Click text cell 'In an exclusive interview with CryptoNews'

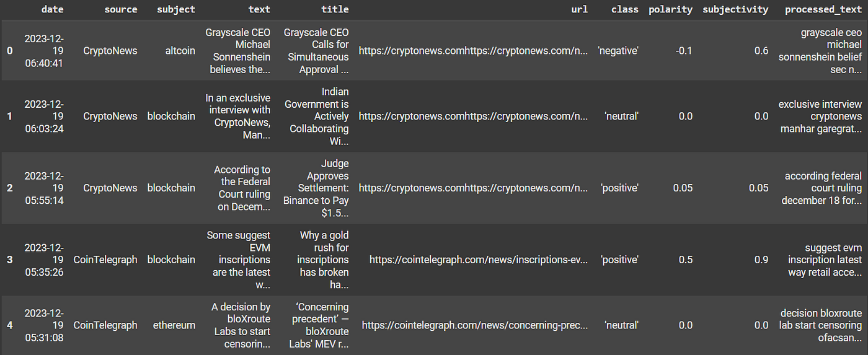pyautogui.click(x=238, y=116)
